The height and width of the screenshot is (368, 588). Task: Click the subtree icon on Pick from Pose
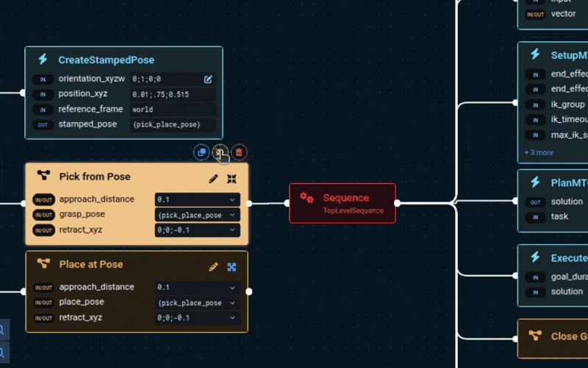(43, 175)
